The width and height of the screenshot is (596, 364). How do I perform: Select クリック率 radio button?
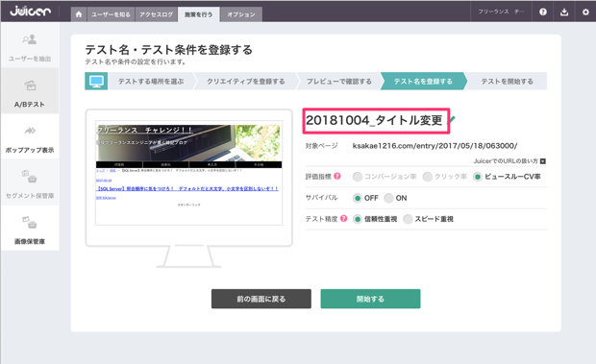[427, 177]
